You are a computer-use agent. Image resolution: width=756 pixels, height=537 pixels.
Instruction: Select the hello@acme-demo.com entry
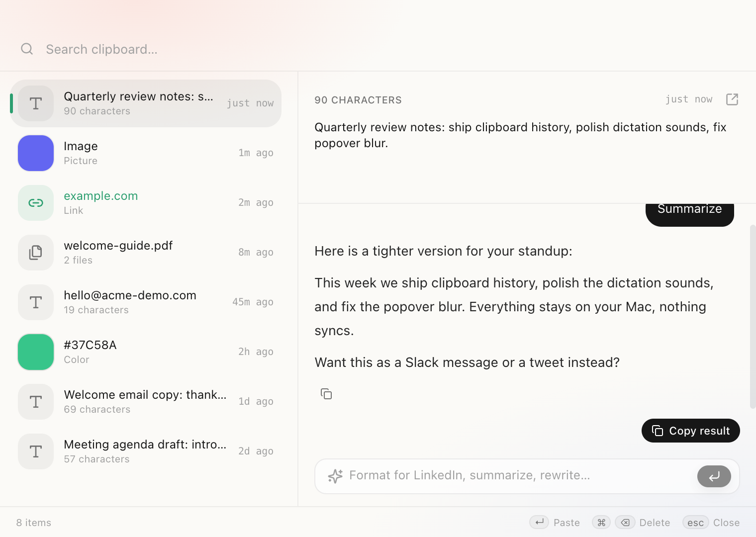(146, 302)
